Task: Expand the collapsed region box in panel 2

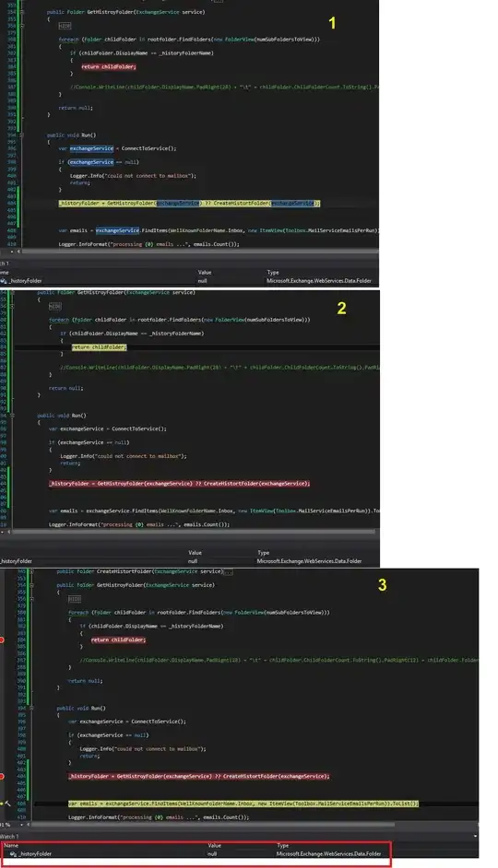Action: [54, 306]
